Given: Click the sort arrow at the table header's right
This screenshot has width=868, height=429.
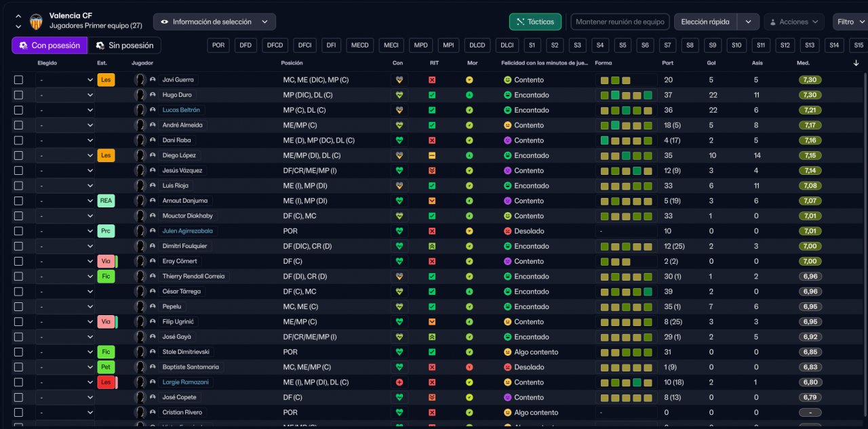Looking at the screenshot, I should click(856, 63).
